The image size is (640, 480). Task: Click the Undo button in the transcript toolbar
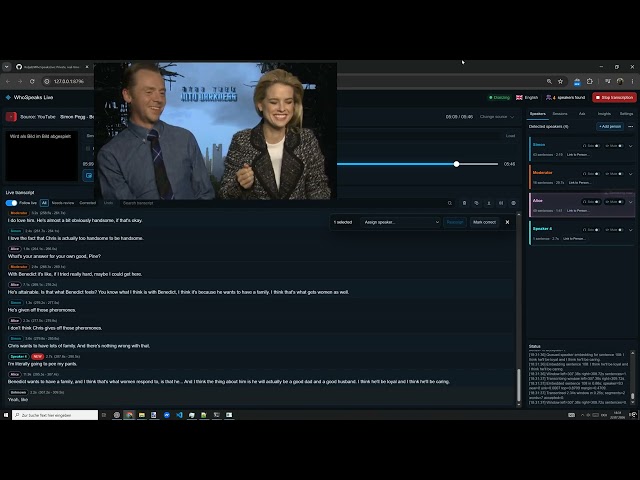coord(108,203)
